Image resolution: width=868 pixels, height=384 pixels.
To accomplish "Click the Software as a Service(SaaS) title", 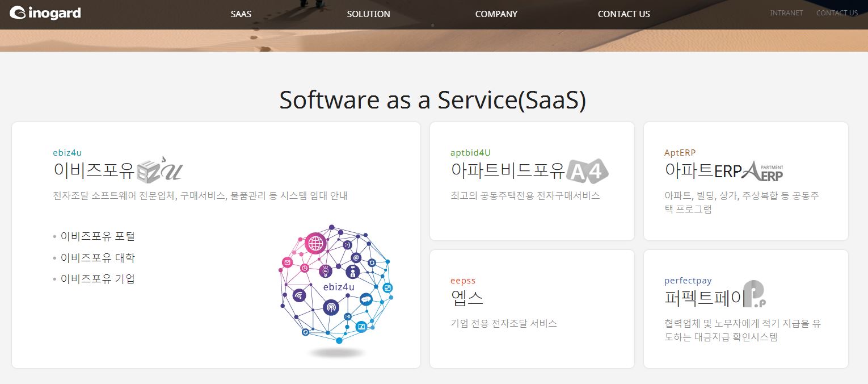I will (433, 100).
